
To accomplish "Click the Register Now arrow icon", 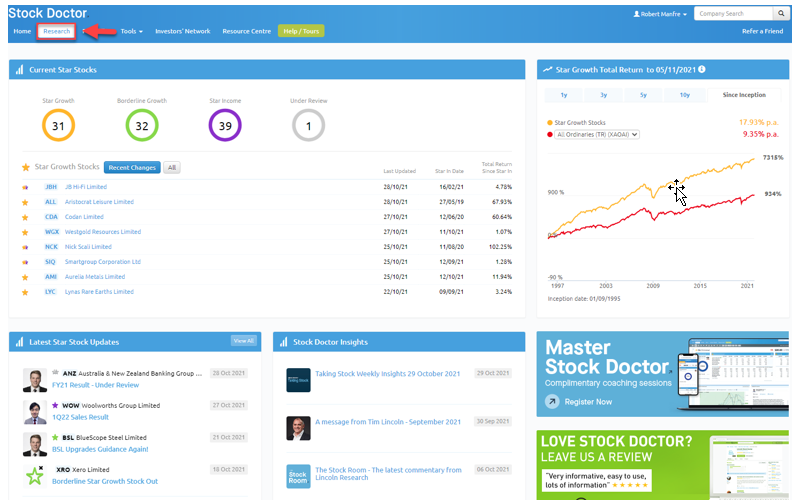I will (552, 402).
